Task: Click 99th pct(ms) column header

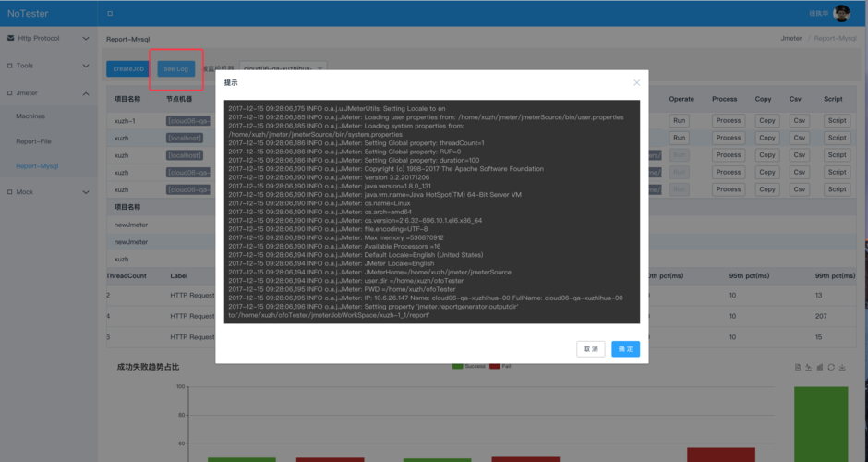Action: 836,275
